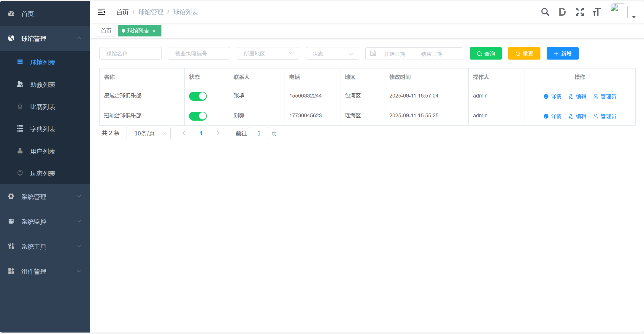The width and height of the screenshot is (644, 334).
Task: Toggle status switch for 星域台球俱乐部
Action: tap(198, 96)
